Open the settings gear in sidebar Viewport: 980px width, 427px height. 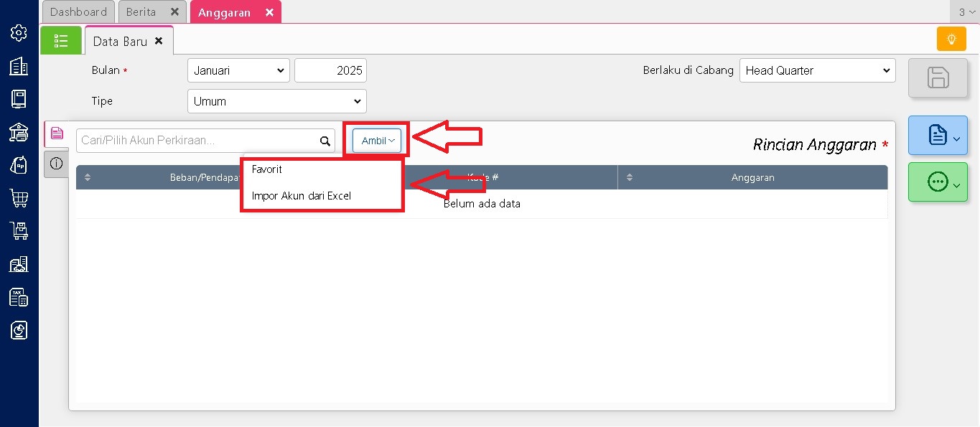(x=19, y=33)
